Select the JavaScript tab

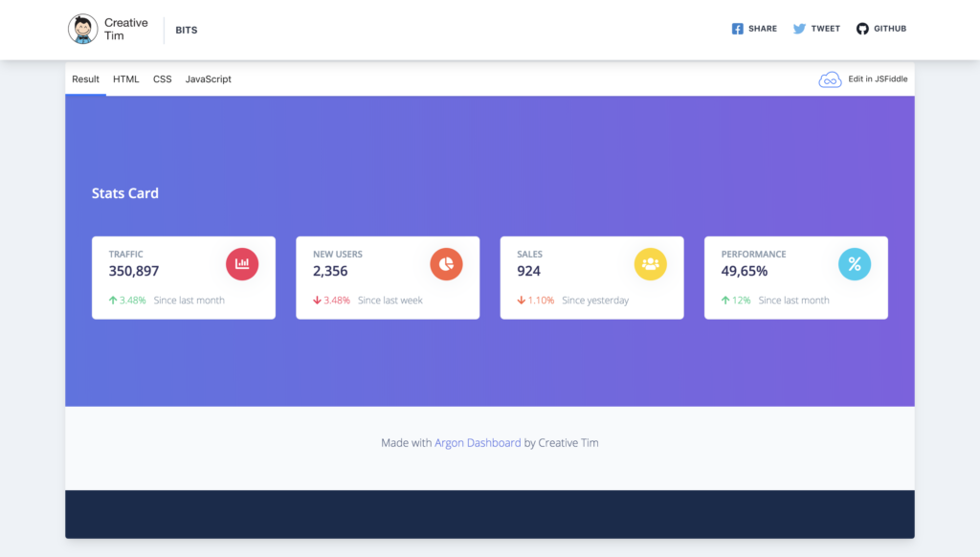pos(208,79)
